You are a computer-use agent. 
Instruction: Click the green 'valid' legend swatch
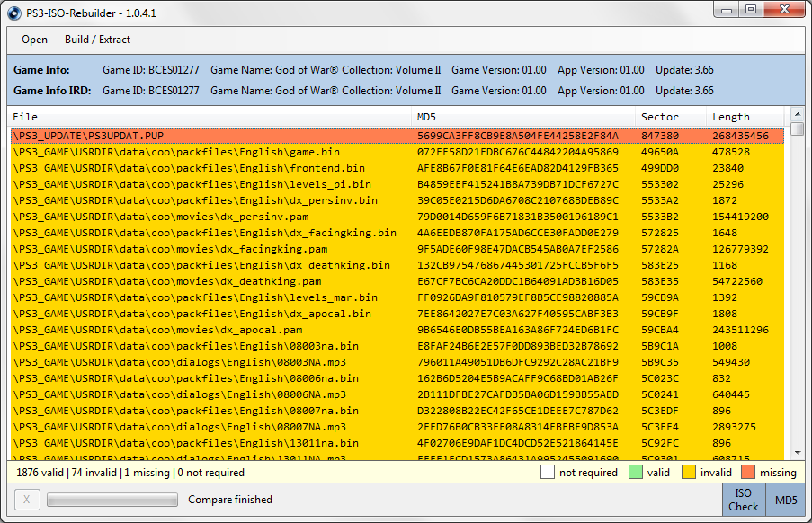pos(635,472)
